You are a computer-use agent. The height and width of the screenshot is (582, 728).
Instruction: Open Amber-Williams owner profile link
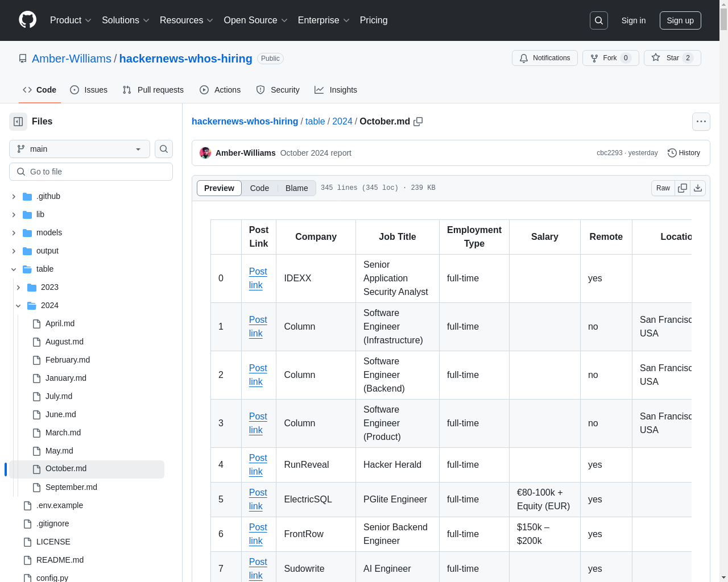(x=72, y=59)
